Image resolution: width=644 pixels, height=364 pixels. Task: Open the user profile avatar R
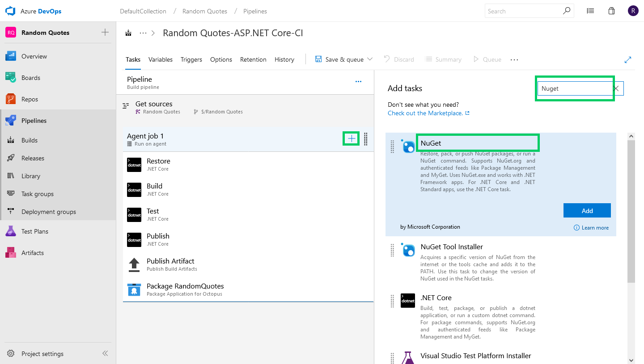pyautogui.click(x=633, y=11)
